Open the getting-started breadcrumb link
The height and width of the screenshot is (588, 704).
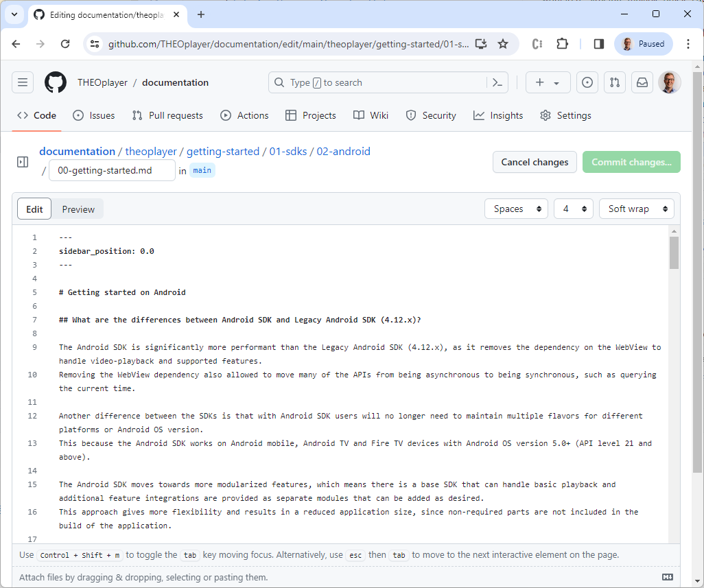click(x=223, y=151)
